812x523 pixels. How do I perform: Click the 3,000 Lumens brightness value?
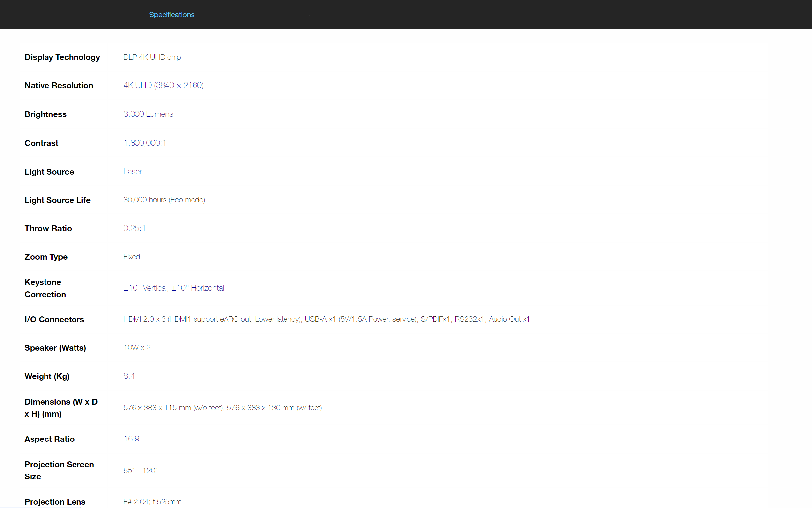[x=148, y=114]
